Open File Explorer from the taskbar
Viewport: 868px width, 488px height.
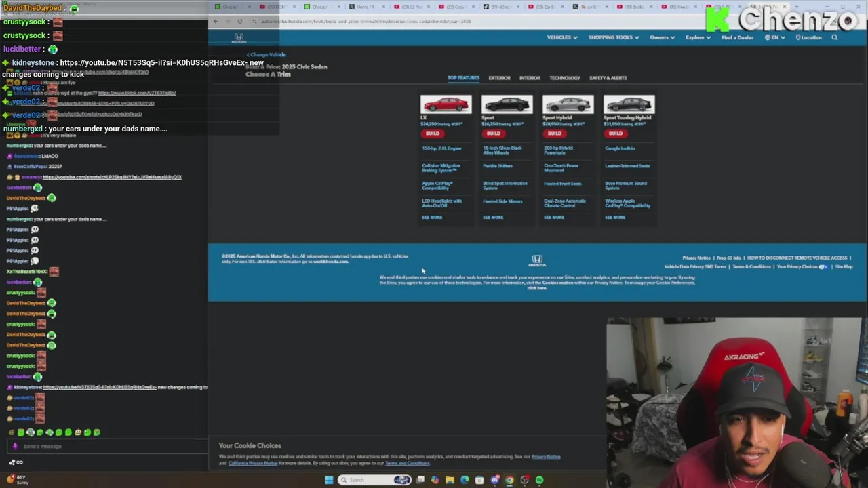click(x=450, y=480)
